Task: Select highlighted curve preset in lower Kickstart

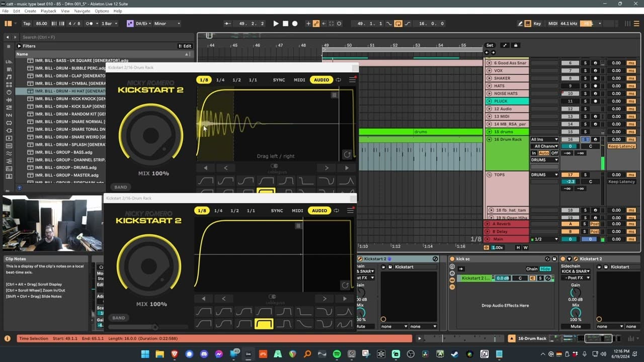Action: click(x=264, y=324)
